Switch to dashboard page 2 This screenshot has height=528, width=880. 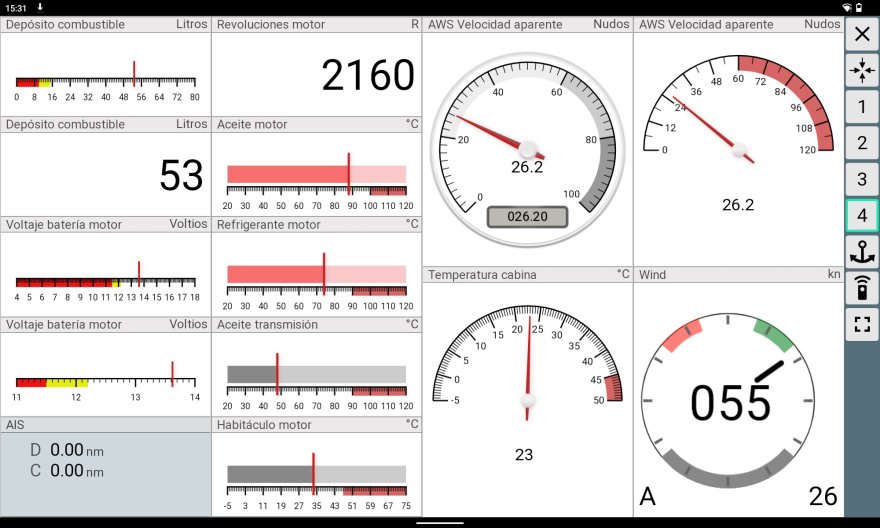861,142
